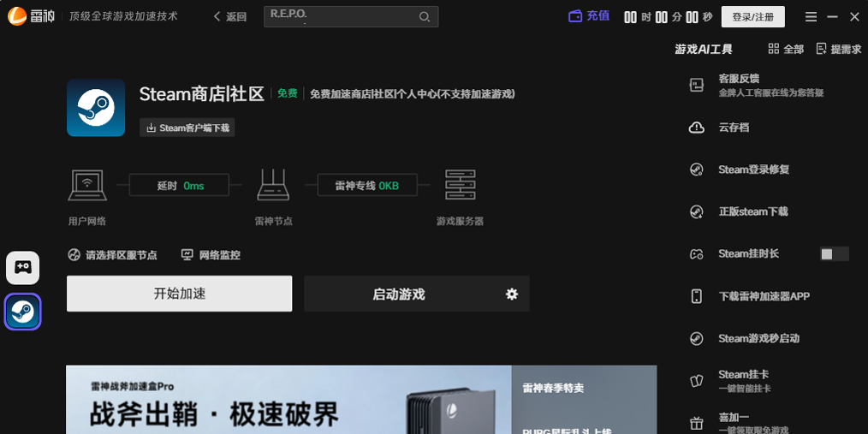Show all tools with the 全部 button
The width and height of the screenshot is (868, 434).
(786, 50)
